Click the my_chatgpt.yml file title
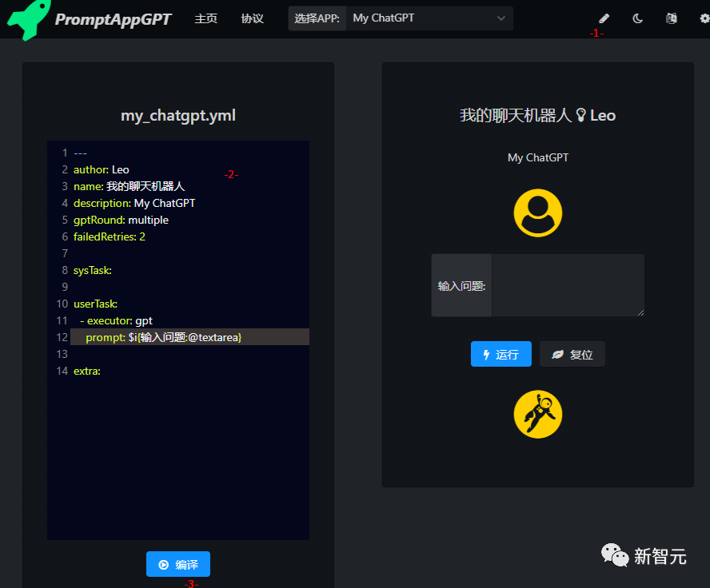Image resolution: width=710 pixels, height=588 pixels. 178,115
